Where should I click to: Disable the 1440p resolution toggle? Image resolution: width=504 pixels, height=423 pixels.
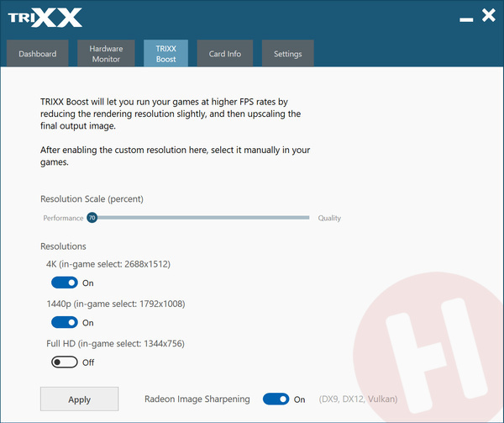coord(65,322)
